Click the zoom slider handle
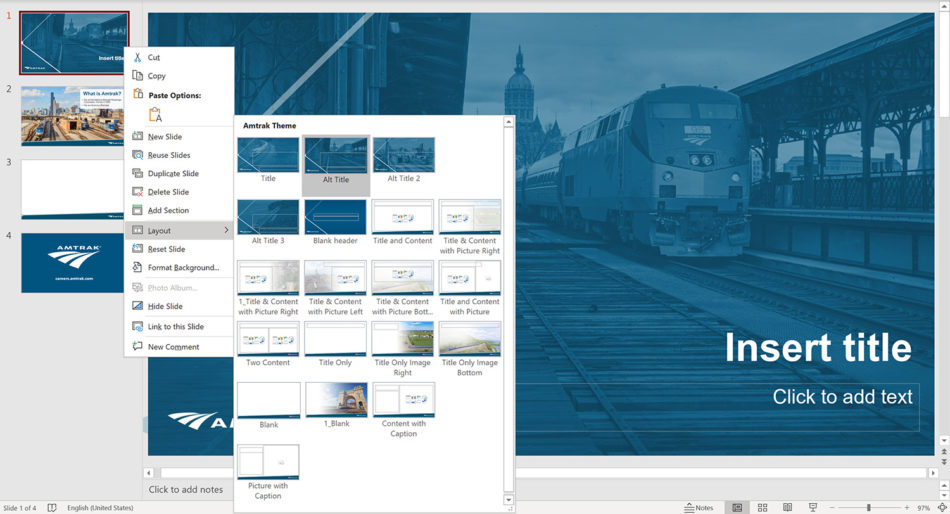The image size is (950, 514). pos(868,507)
